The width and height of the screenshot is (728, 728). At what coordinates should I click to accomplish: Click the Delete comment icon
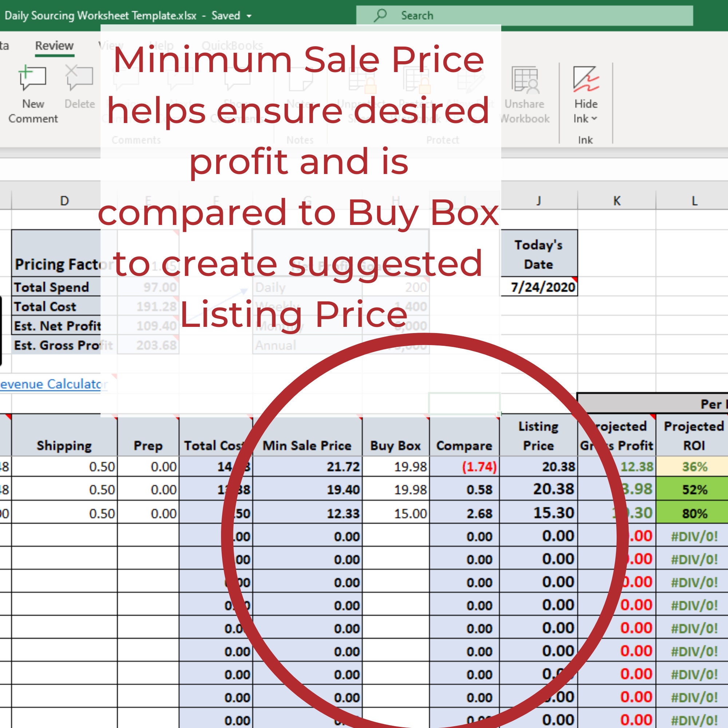click(79, 78)
